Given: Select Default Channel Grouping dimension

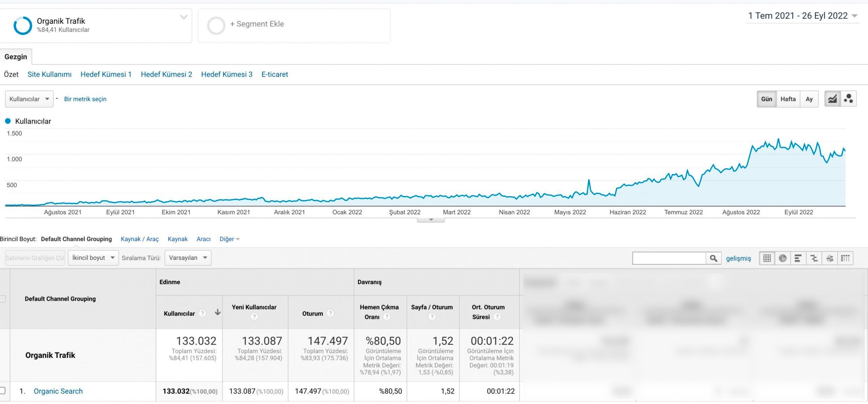Looking at the screenshot, I should tap(76, 239).
